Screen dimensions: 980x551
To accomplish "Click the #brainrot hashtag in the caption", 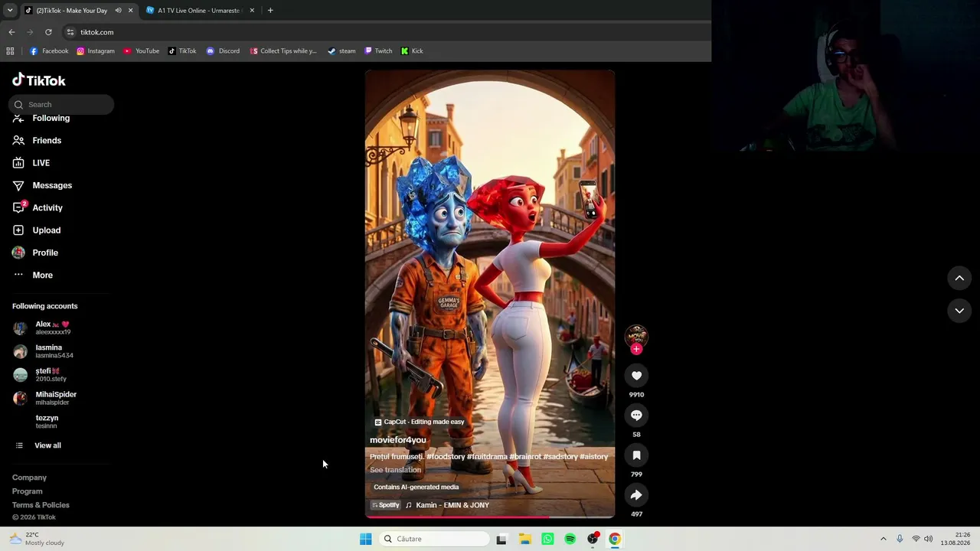I will (x=525, y=457).
